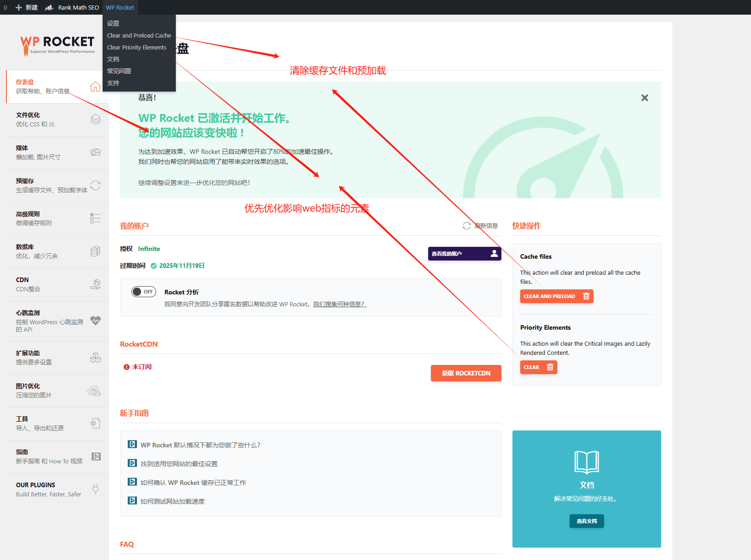Click the Media images icon
Viewport: 751px width, 560px height.
pyautogui.click(x=95, y=152)
